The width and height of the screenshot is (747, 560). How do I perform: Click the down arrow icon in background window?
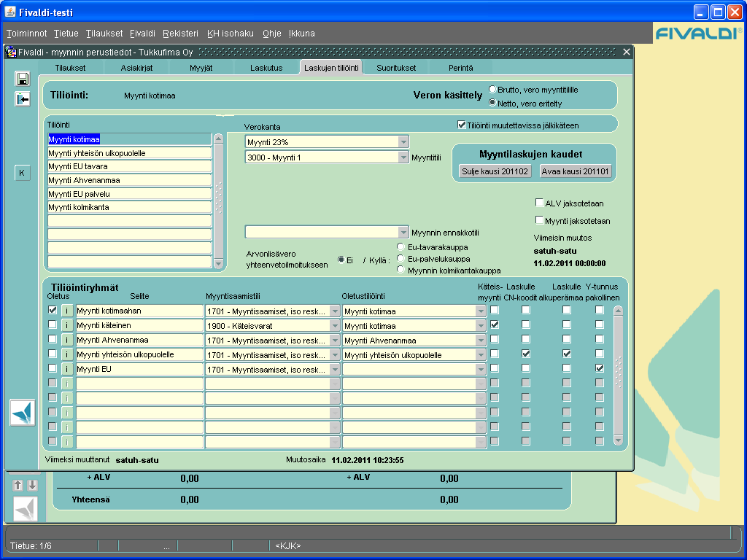pos(32,485)
